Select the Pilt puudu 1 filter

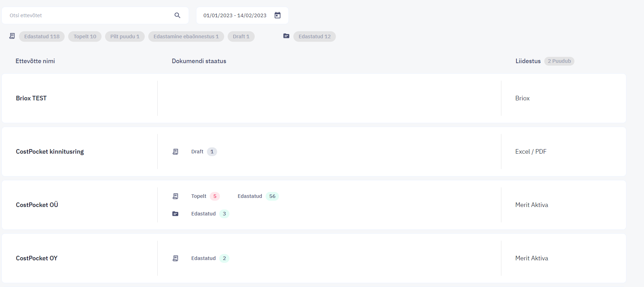(x=125, y=36)
